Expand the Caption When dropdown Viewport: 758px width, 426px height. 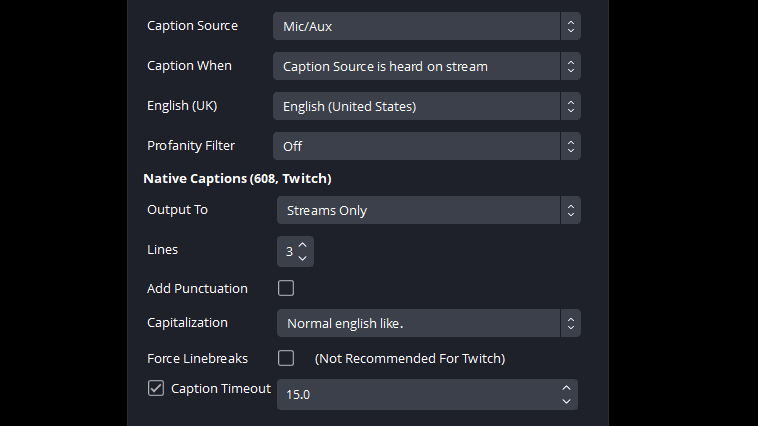click(x=426, y=66)
